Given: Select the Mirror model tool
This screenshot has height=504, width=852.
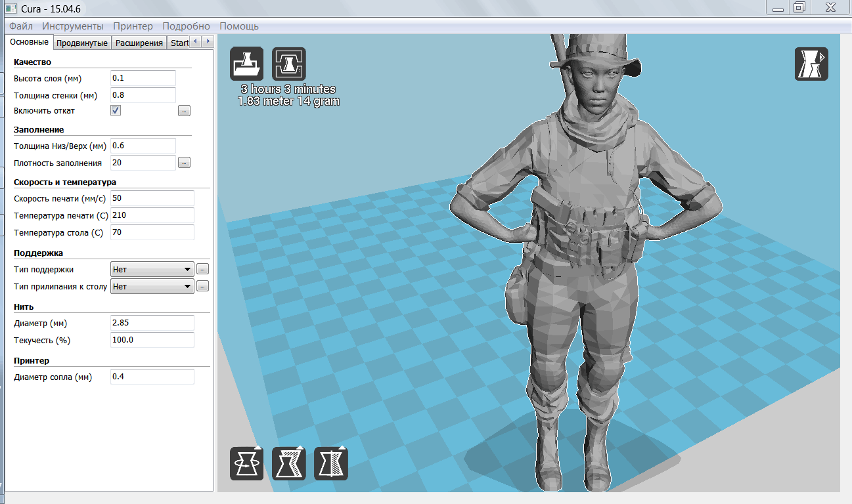Looking at the screenshot, I should 330,463.
